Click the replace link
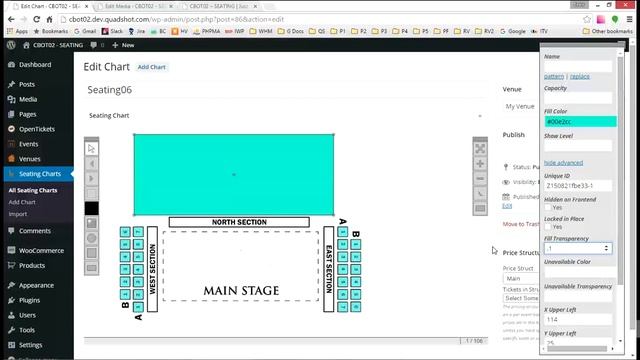Viewport: 640px width, 360px height. pyautogui.click(x=580, y=76)
